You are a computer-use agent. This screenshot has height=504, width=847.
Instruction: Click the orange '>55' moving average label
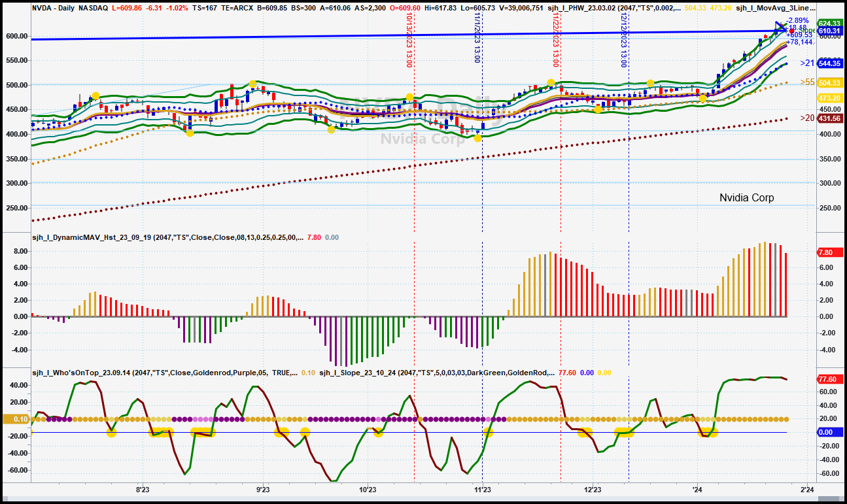[807, 82]
